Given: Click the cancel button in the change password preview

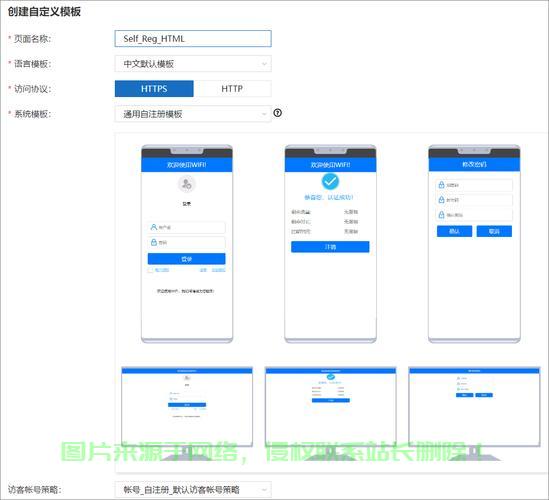Looking at the screenshot, I should (494, 231).
